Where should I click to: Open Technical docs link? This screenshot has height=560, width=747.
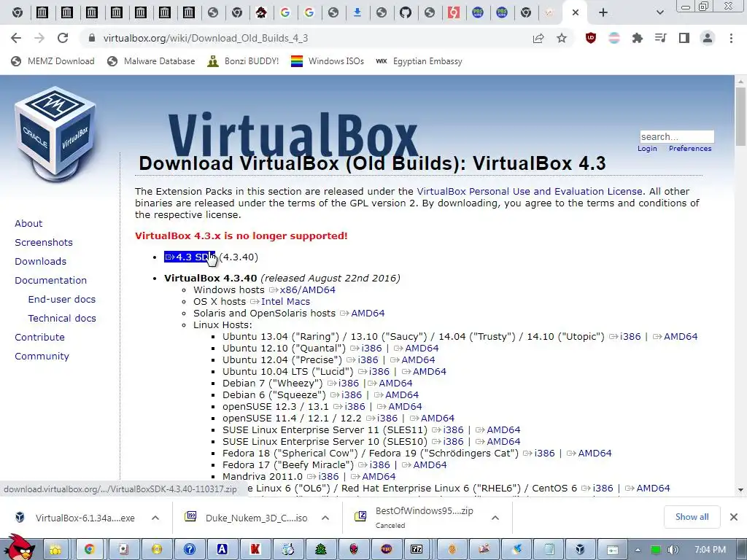(x=62, y=319)
